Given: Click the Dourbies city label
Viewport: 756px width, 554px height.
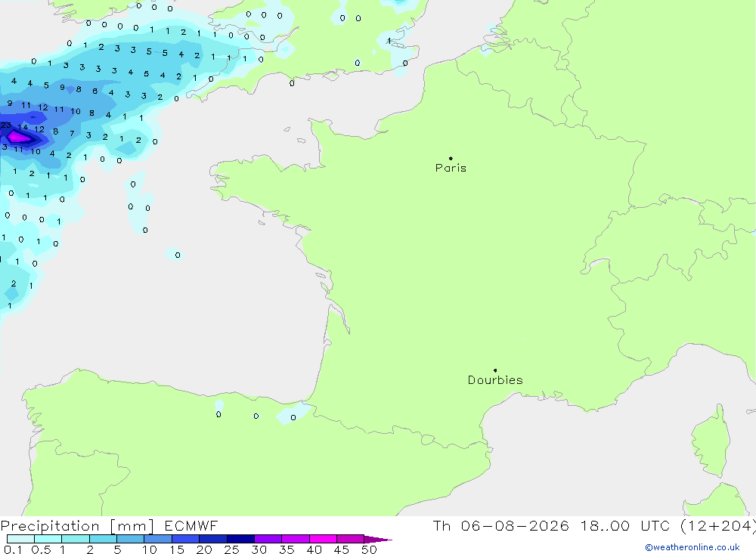Looking at the screenshot, I should click(495, 380).
